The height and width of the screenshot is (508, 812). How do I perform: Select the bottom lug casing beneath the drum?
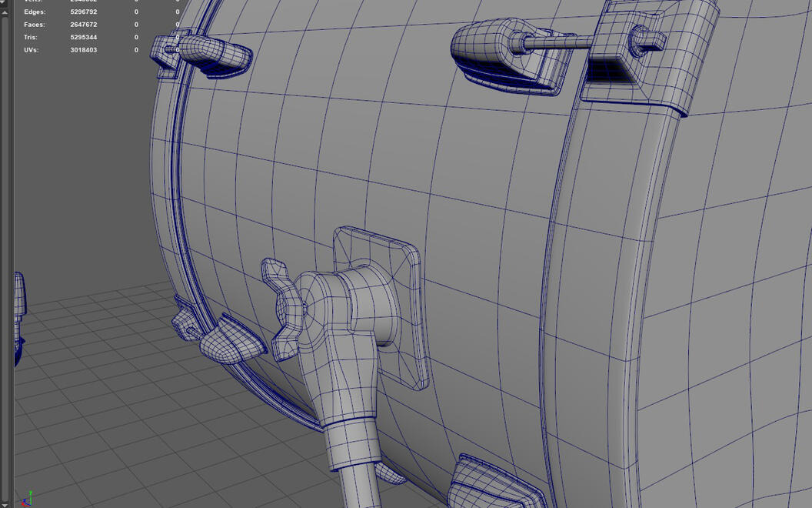[492, 485]
